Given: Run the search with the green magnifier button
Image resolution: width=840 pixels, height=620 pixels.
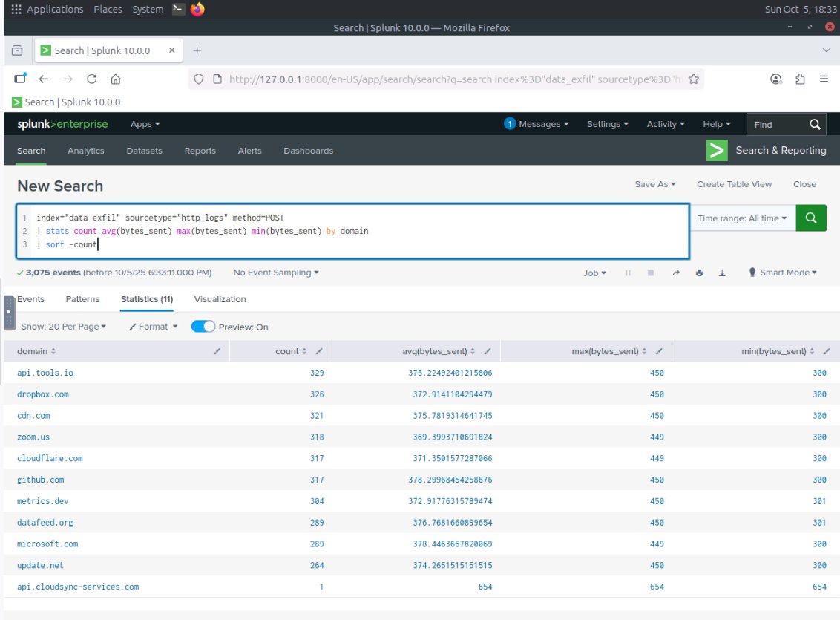Looking at the screenshot, I should (x=810, y=218).
